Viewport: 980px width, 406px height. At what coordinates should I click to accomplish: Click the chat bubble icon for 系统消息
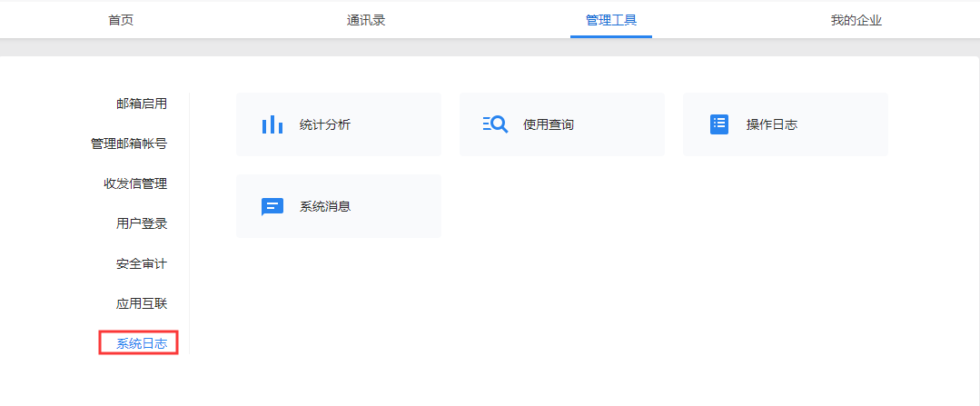point(272,206)
